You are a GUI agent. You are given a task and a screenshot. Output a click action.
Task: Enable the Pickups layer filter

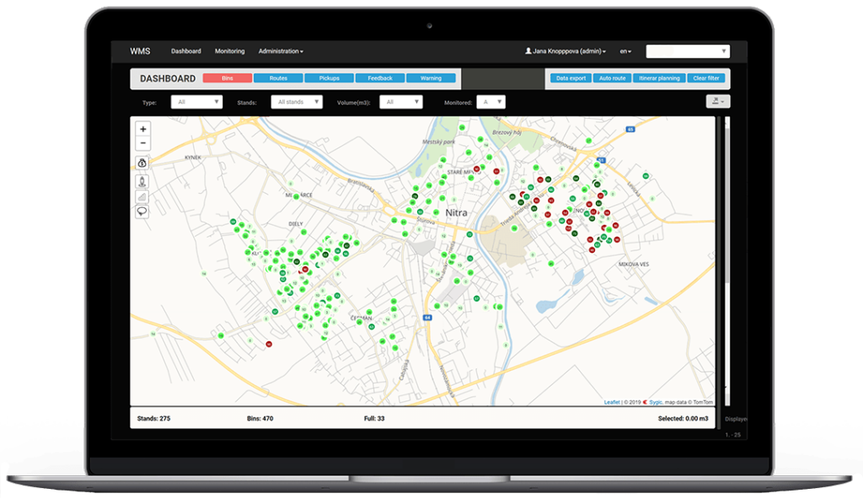(329, 78)
